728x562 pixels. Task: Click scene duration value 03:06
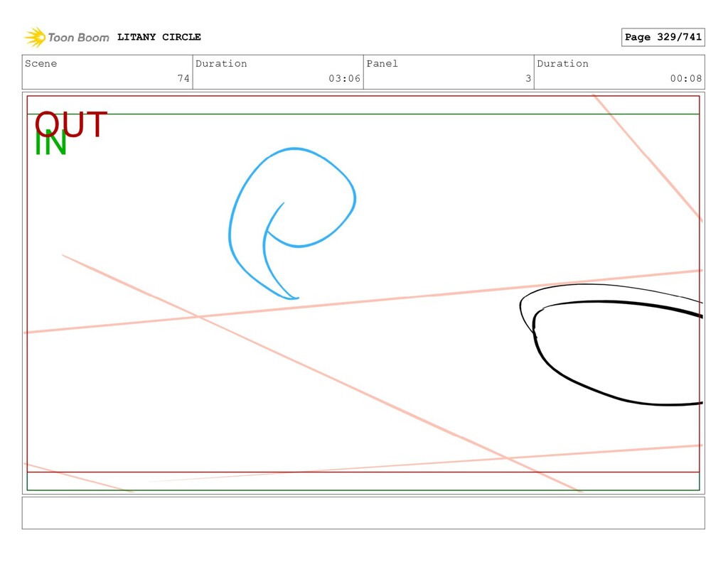(345, 78)
